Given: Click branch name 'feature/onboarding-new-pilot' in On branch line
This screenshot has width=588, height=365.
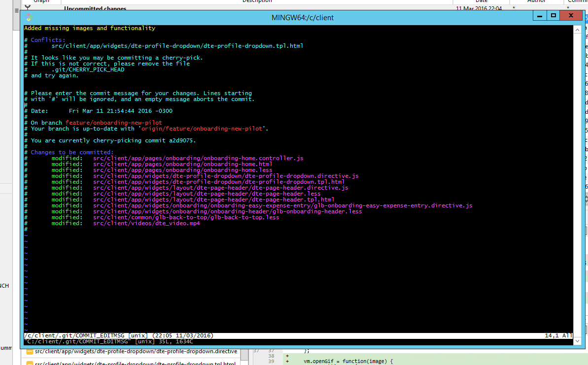Looking at the screenshot, I should click(x=114, y=123).
